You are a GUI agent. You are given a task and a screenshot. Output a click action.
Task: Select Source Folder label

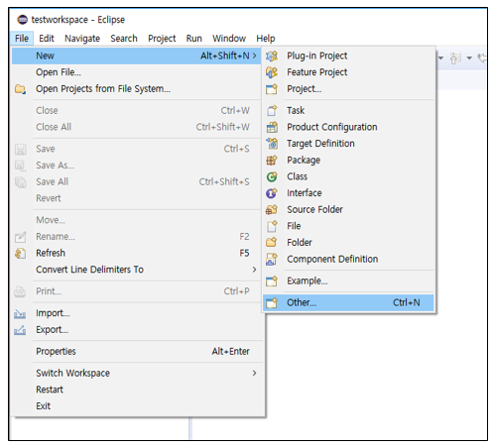314,209
